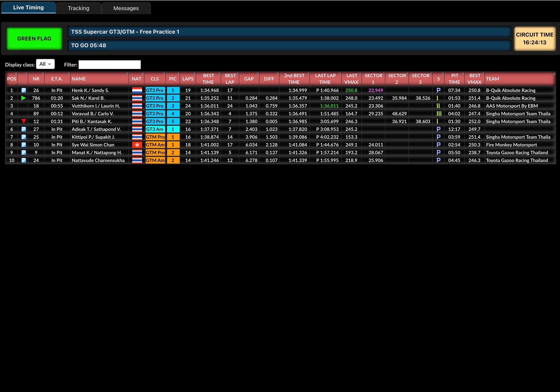This screenshot has height=392, width=560.
Task: Click triple bar sector indicator for car 89
Action: (439, 114)
